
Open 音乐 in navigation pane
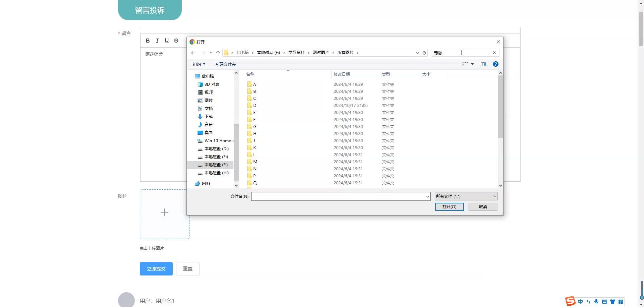(208, 125)
